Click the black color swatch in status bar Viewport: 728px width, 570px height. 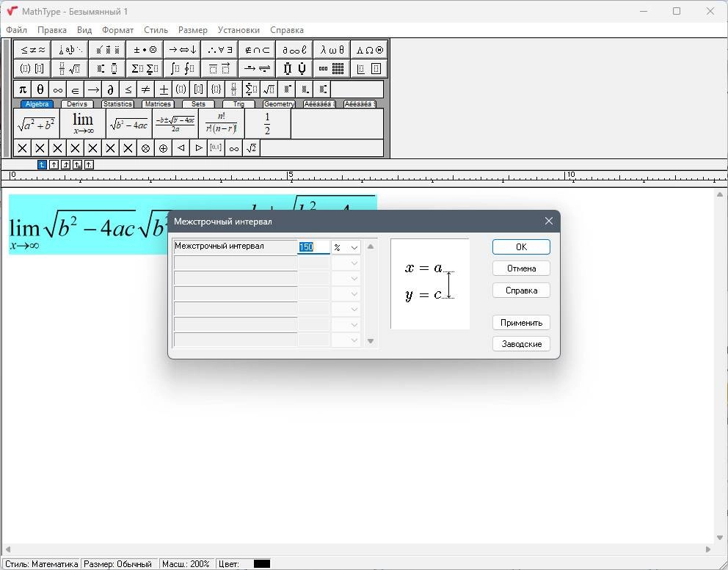[x=262, y=564]
